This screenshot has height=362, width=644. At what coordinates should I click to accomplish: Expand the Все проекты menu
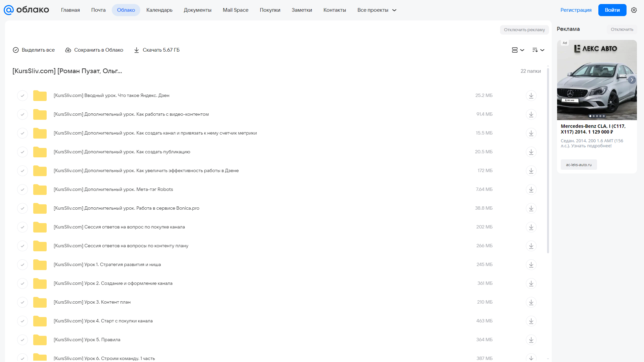click(x=377, y=10)
